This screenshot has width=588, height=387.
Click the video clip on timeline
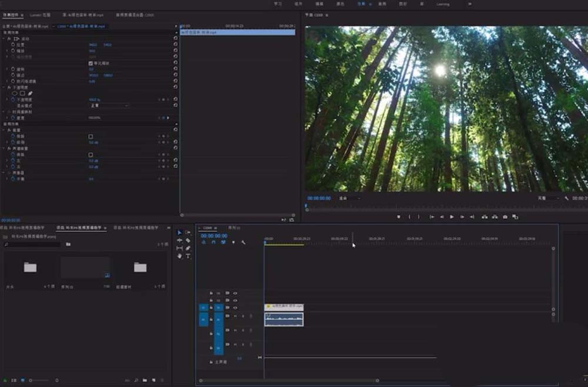(x=284, y=307)
